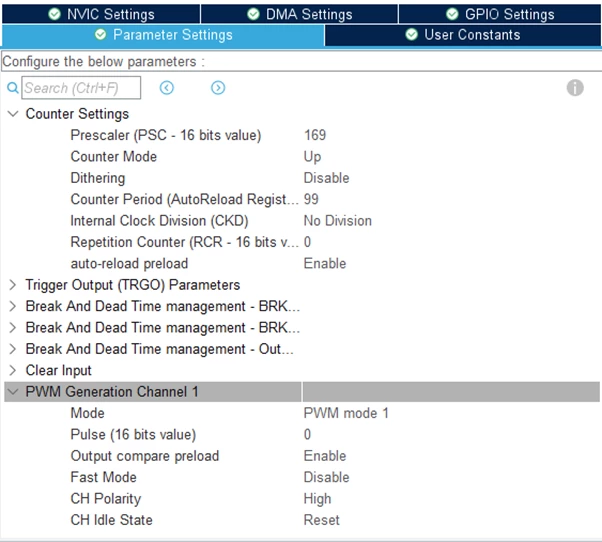Click the Parameter Settings green check icon
This screenshot has width=602, height=542.
click(x=101, y=35)
